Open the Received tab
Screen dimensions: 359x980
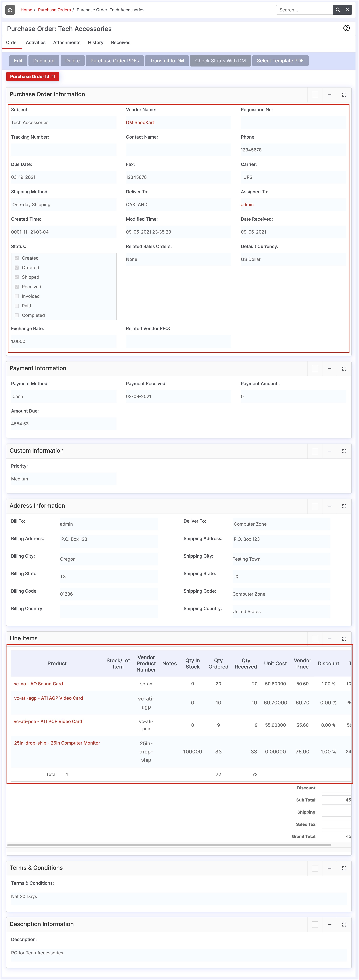tap(121, 43)
